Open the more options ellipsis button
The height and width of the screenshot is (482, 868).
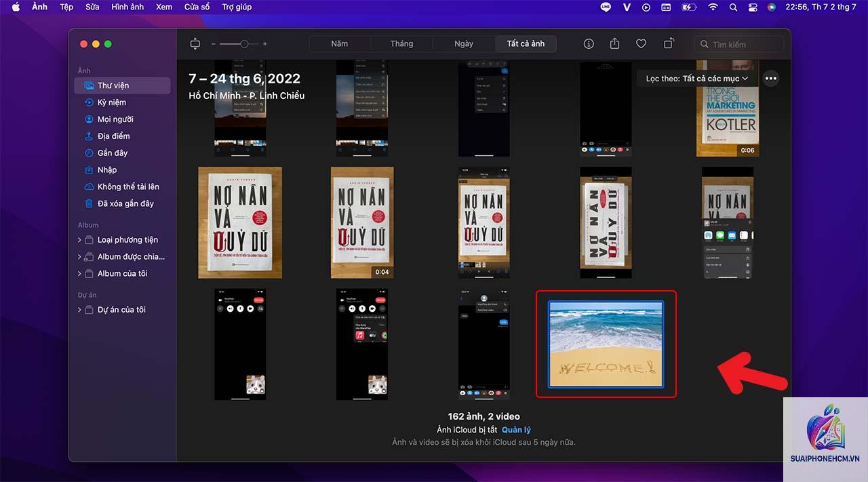tap(771, 79)
